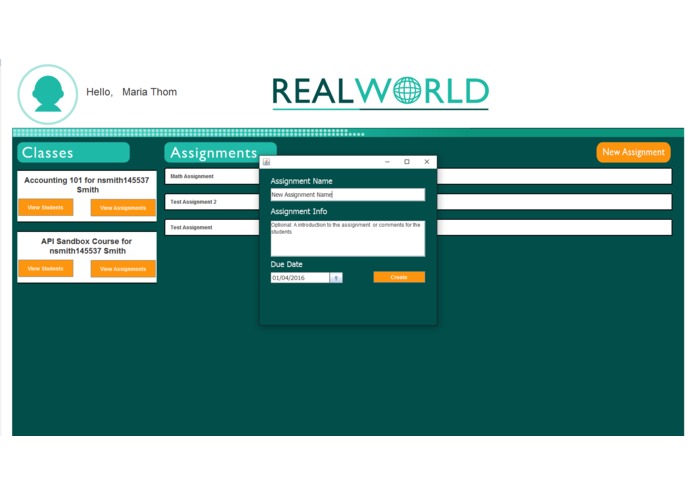
Task: View Assignments for Accounting 101 class
Action: (123, 208)
